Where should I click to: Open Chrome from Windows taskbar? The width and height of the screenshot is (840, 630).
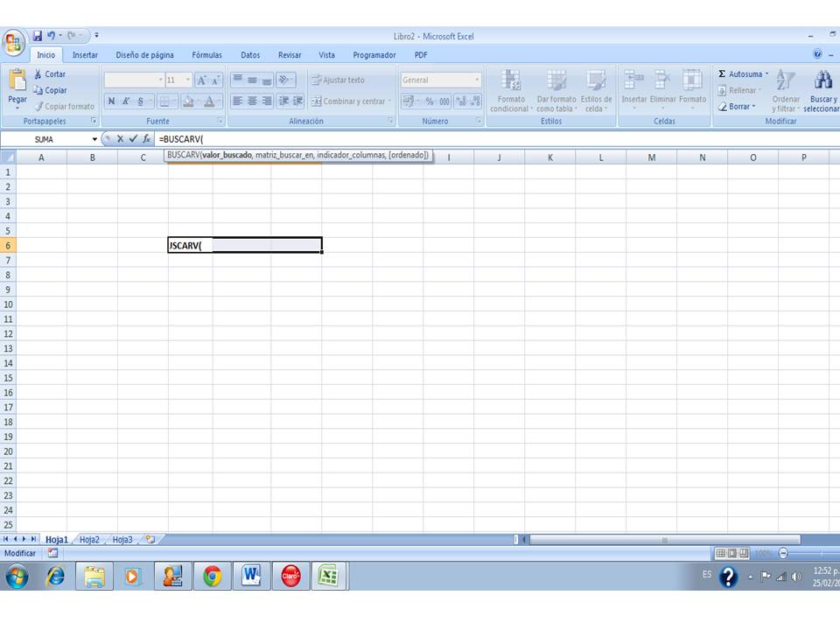pyautogui.click(x=212, y=576)
